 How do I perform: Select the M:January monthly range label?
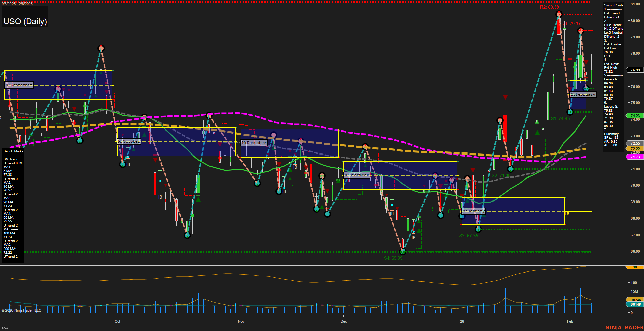[474, 211]
